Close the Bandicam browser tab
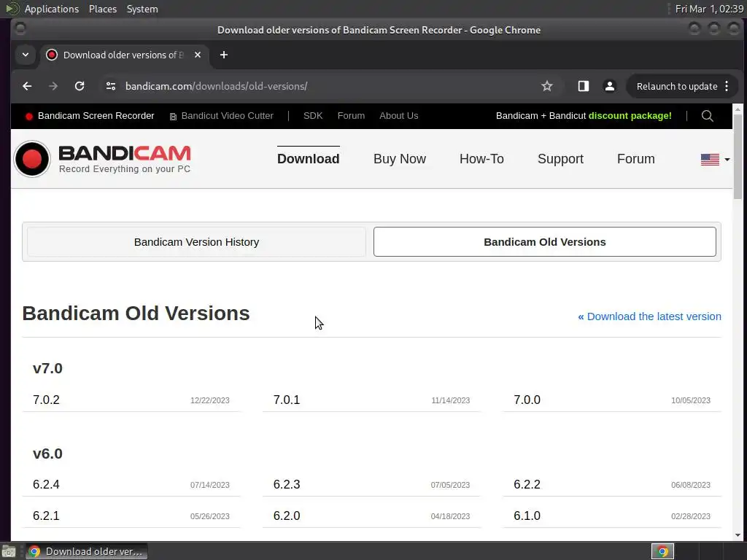The image size is (747, 560). coord(198,55)
